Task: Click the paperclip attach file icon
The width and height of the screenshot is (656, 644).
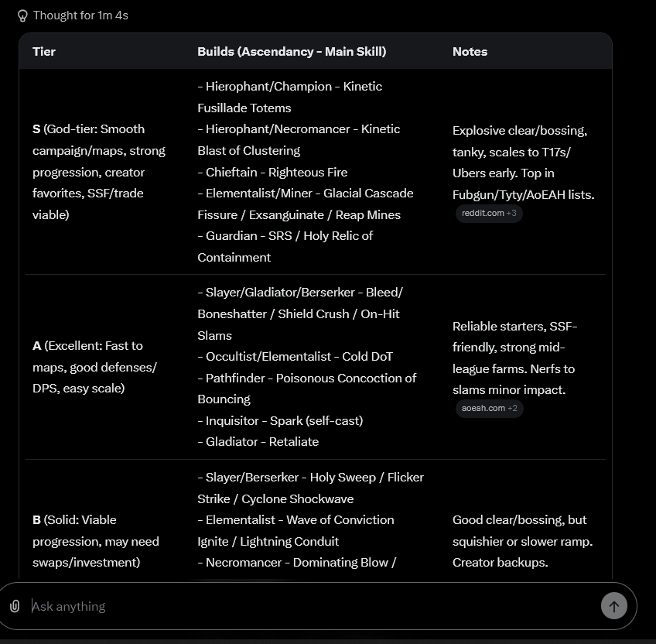Action: 15,606
